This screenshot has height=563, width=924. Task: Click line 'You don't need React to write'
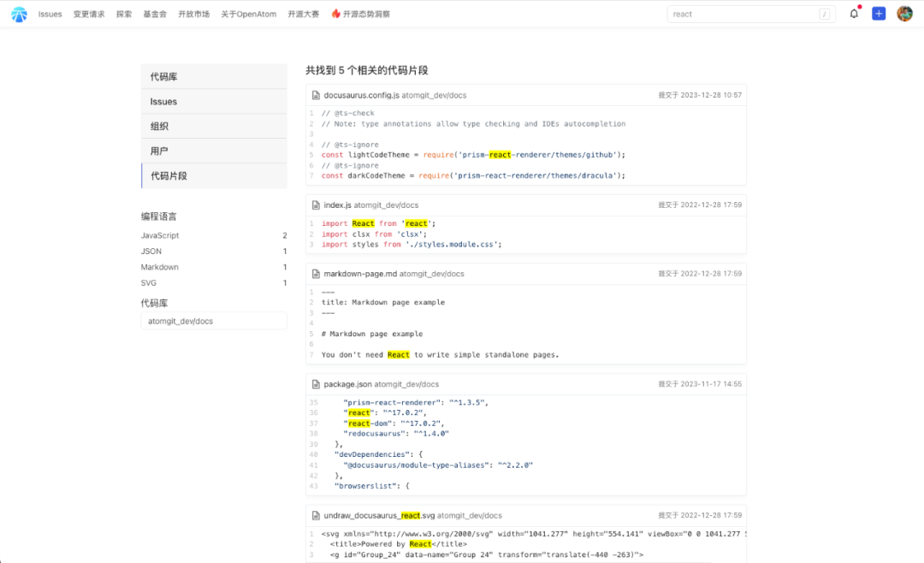click(441, 355)
